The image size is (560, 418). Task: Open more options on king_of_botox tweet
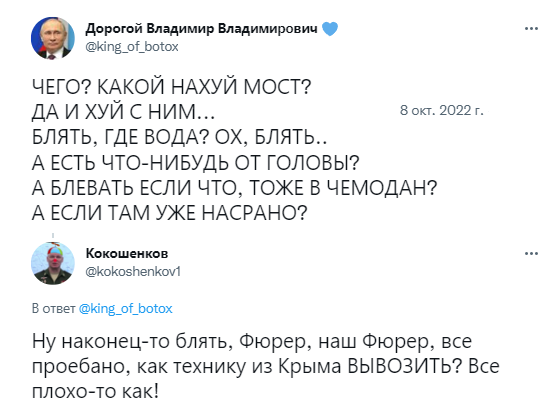(x=531, y=29)
